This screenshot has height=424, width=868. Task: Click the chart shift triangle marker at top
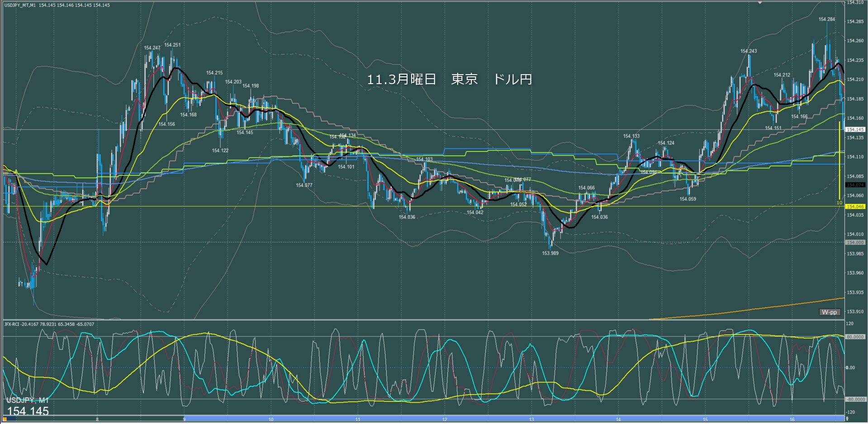[x=760, y=3]
